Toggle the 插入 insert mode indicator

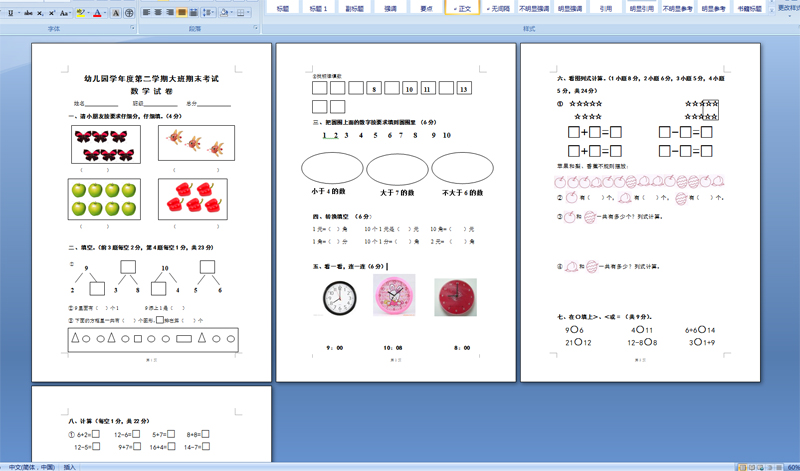69,467
